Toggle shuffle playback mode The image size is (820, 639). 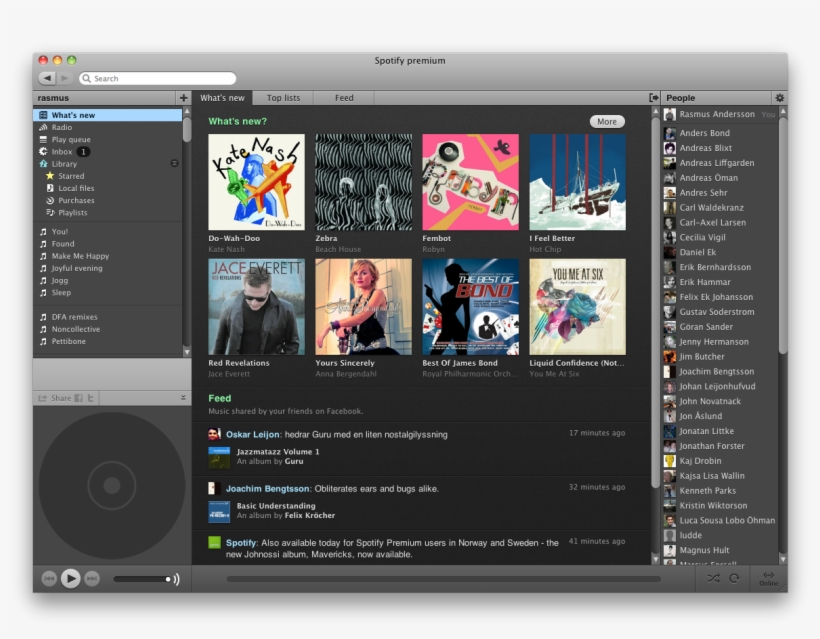tap(713, 578)
